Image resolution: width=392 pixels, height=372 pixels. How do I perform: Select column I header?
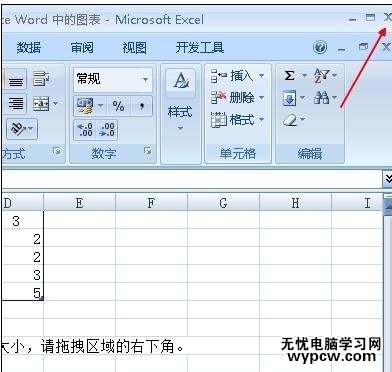[x=357, y=202]
